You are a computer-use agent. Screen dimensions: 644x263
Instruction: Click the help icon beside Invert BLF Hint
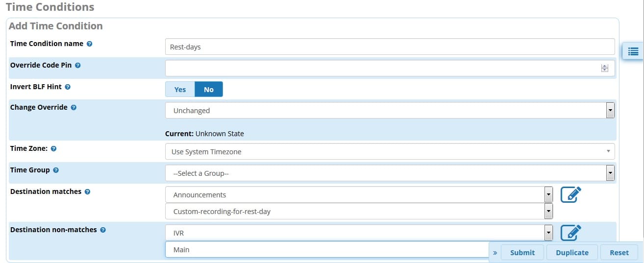coord(68,87)
